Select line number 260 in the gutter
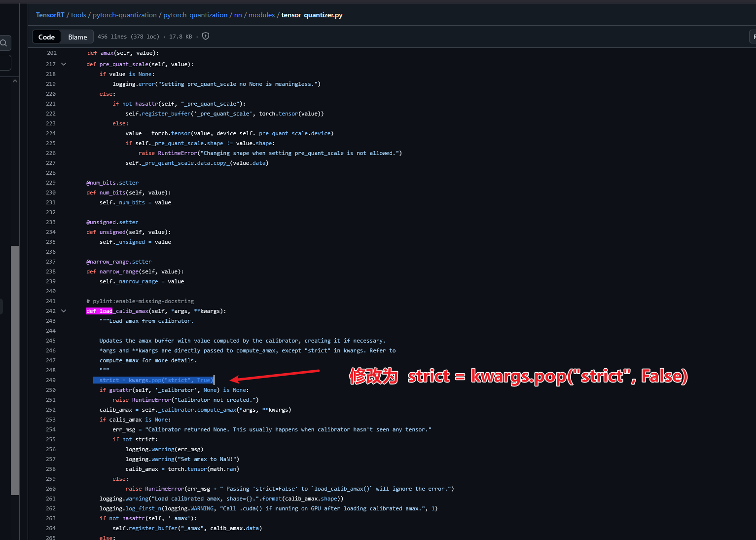 click(51, 489)
